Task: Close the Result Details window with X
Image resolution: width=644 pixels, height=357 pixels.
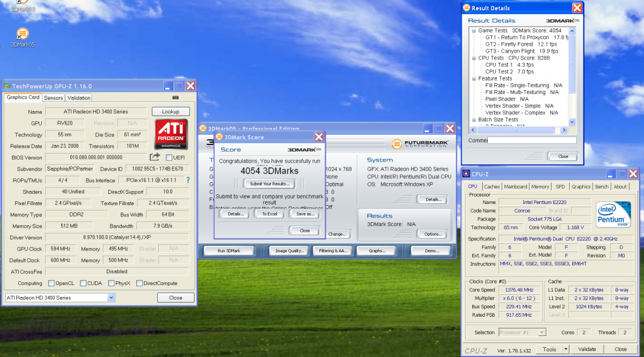Action: coord(577,8)
